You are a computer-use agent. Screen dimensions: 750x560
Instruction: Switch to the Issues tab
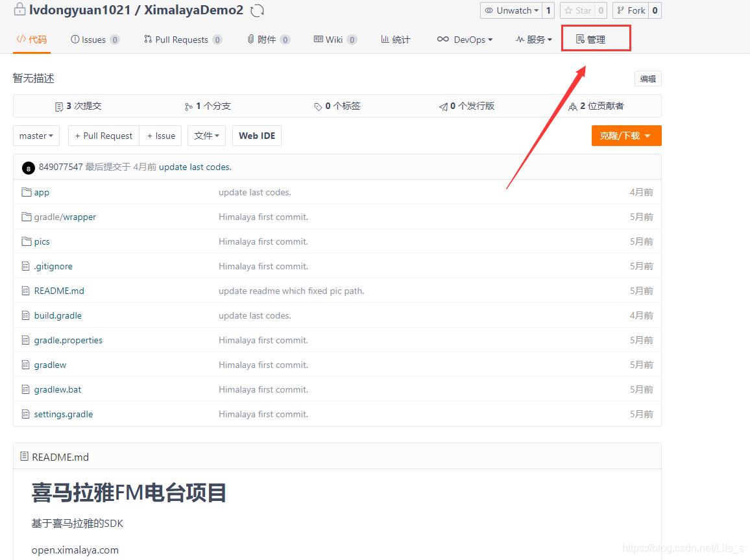tap(94, 39)
